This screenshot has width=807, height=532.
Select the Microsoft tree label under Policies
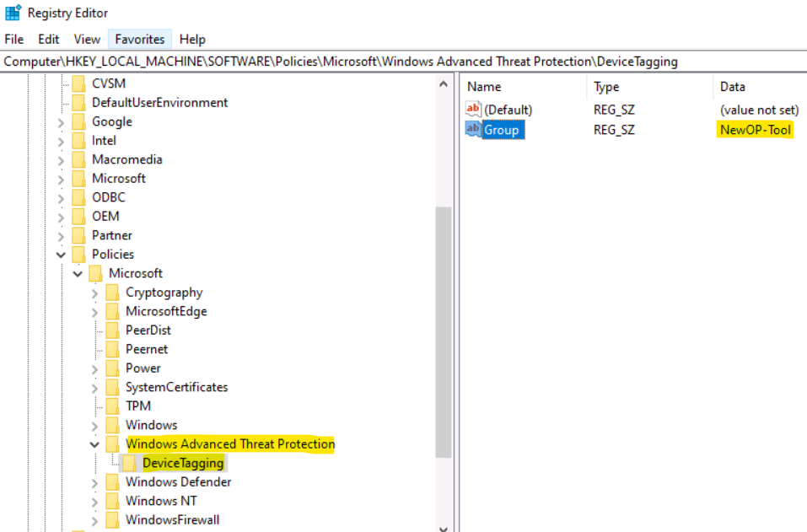tap(136, 273)
